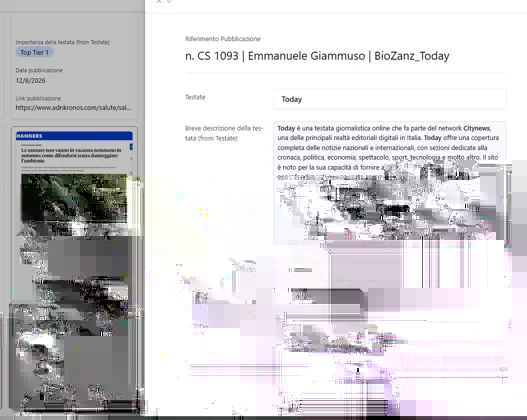Click the Riferimento Pubblicazione label
This screenshot has height=420, width=527.
pos(222,39)
